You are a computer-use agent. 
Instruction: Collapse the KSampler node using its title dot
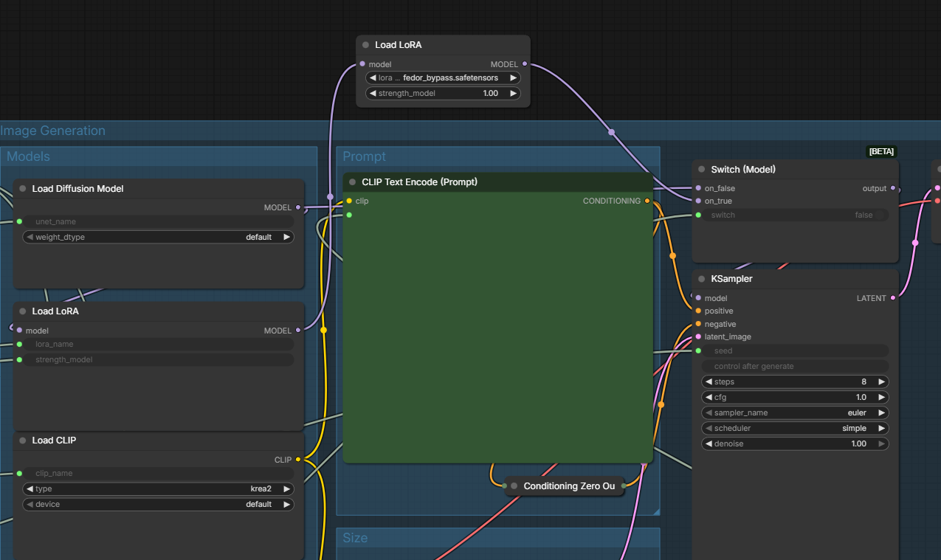tap(702, 280)
